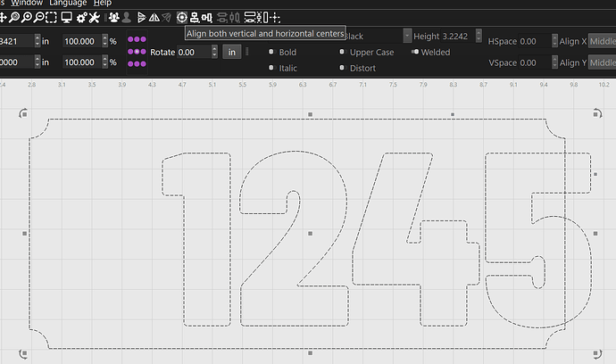
Task: Select the bottom-right anchor dot in nine-dot grid
Action: 143,63
